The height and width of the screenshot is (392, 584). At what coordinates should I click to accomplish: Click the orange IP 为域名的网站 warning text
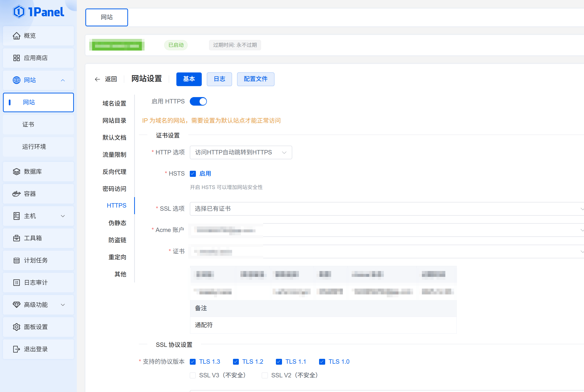211,121
